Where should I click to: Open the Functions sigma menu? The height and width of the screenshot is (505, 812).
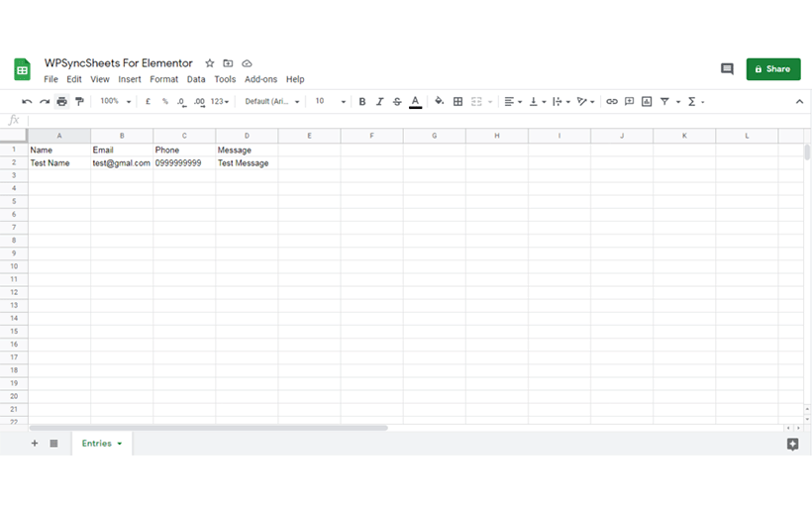[x=692, y=102]
